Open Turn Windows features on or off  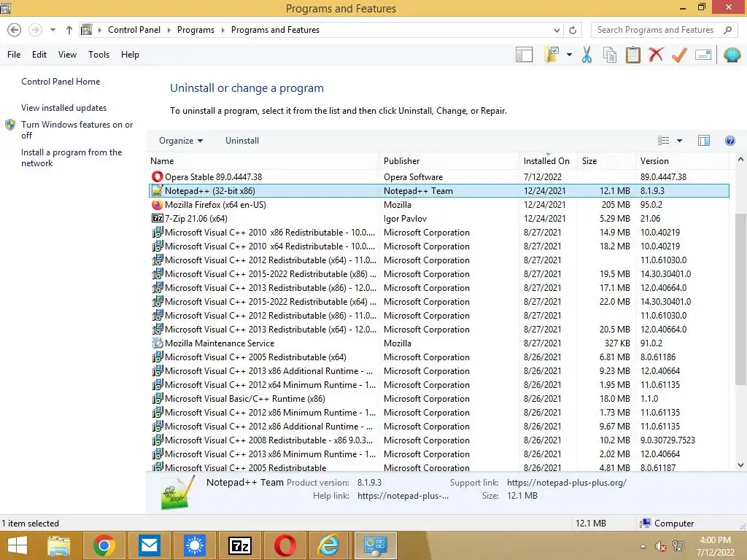pos(77,130)
